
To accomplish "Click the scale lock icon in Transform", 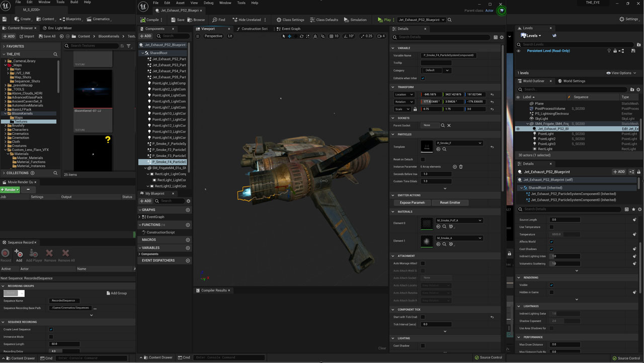I will 415,109.
